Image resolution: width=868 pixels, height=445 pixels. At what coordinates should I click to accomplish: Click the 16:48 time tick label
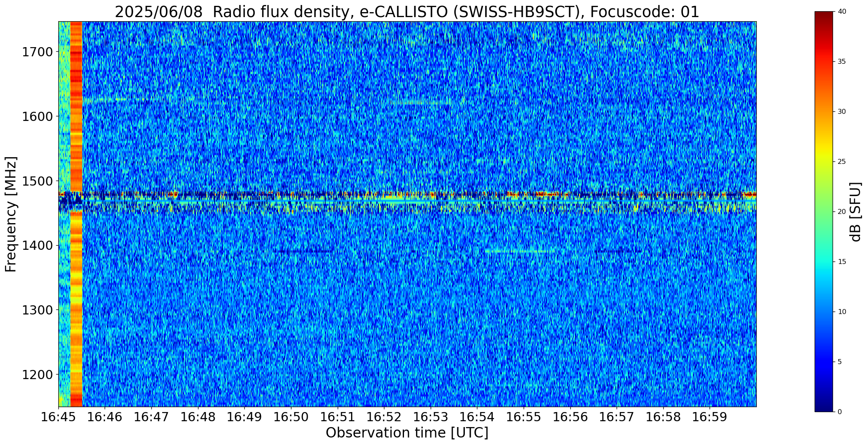198,417
